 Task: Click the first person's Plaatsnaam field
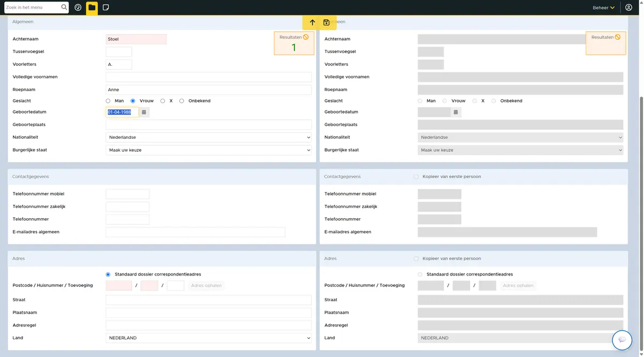[x=209, y=313]
